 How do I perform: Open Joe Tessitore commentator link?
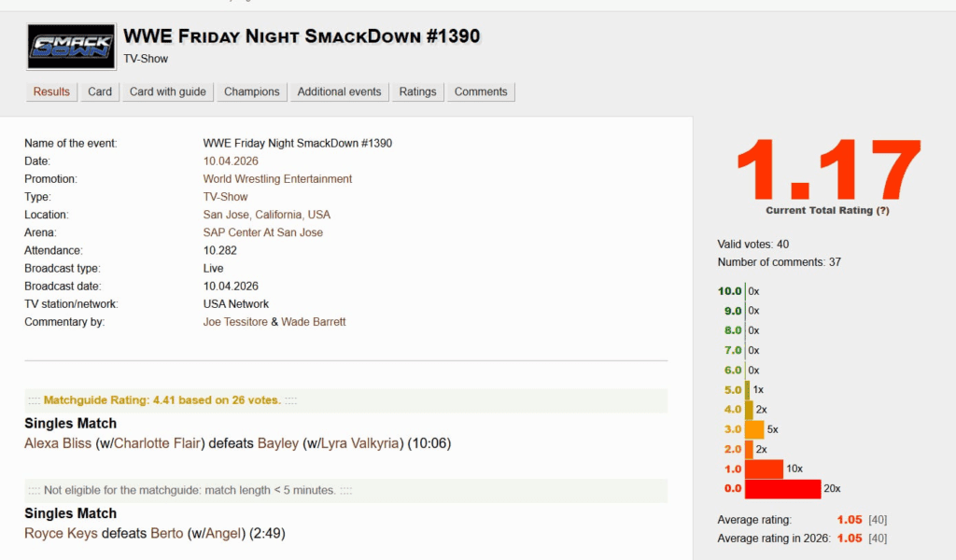pos(235,322)
